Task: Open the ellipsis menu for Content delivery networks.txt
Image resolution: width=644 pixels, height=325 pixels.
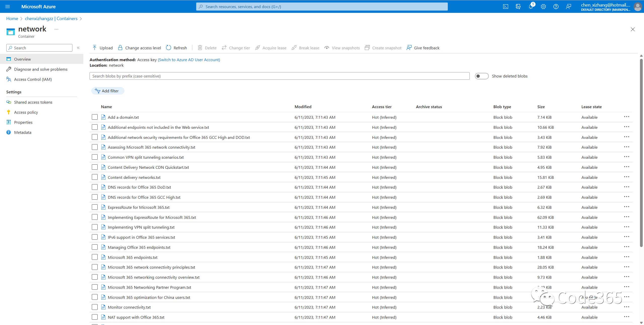Action: [x=626, y=177]
